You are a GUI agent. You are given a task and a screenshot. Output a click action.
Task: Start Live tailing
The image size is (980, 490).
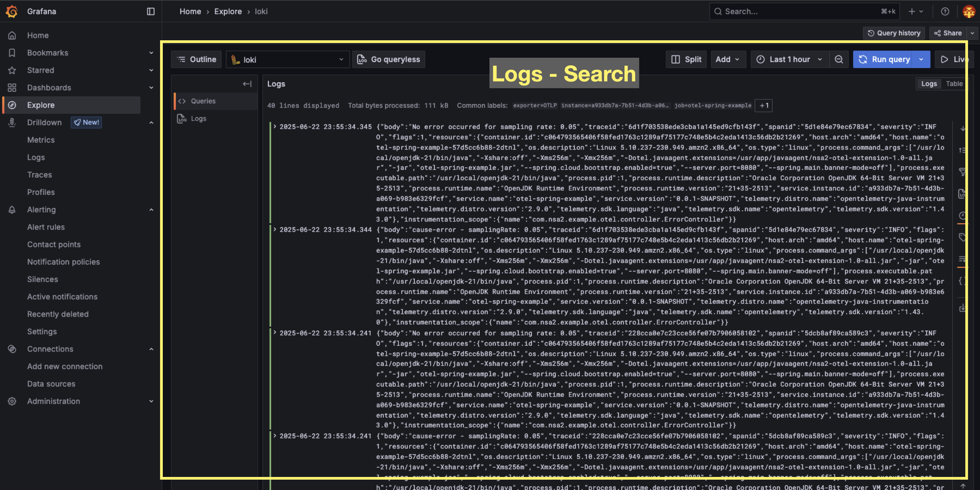(954, 59)
